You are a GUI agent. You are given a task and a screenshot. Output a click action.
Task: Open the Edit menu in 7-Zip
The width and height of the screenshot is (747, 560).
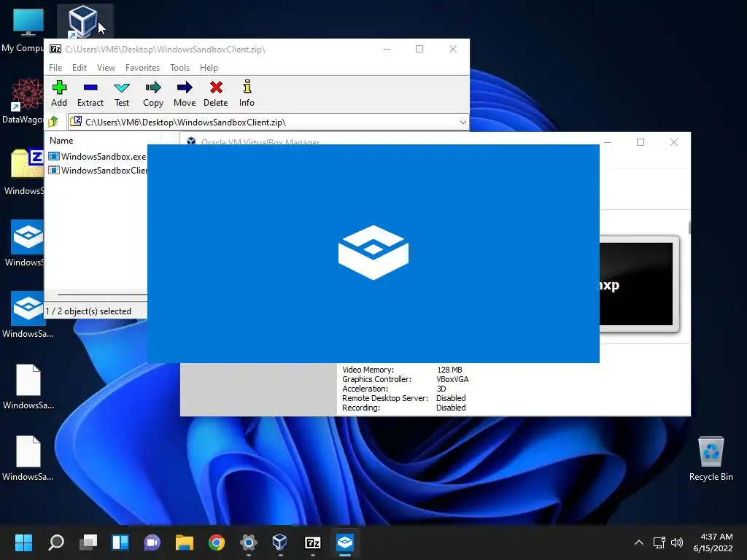[x=79, y=68]
